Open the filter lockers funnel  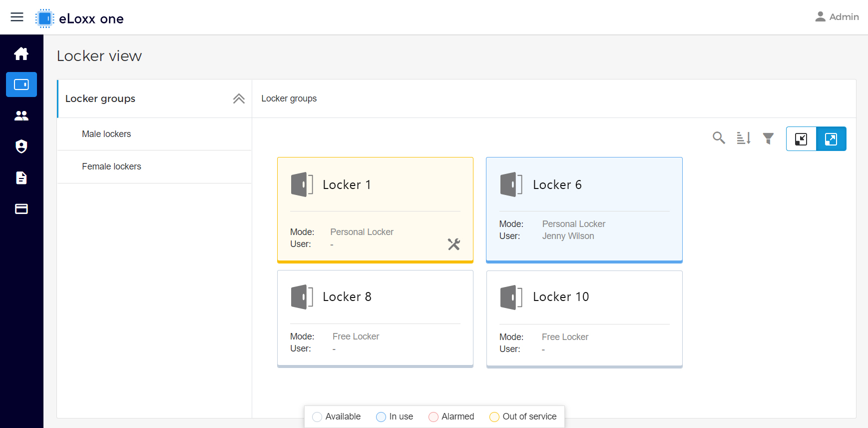769,138
